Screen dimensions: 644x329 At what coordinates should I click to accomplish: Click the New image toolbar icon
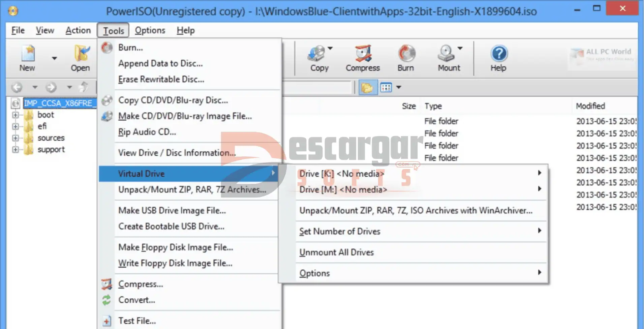[x=28, y=54]
